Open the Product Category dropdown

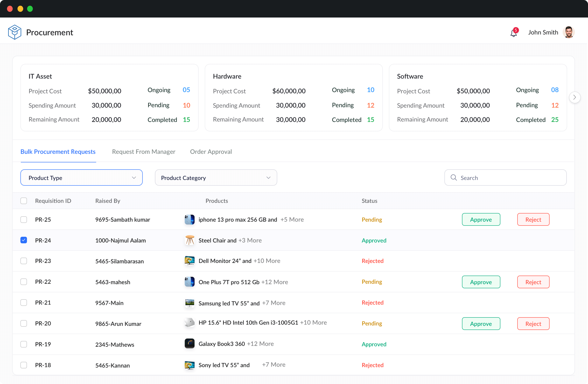point(216,178)
